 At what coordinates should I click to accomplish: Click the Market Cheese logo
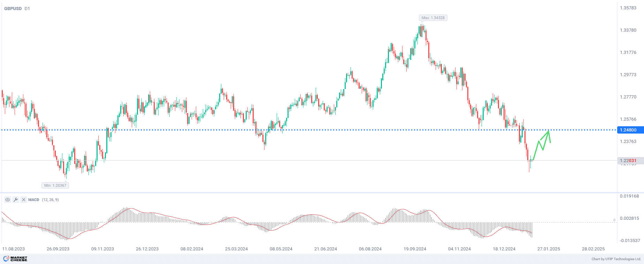click(x=15, y=259)
